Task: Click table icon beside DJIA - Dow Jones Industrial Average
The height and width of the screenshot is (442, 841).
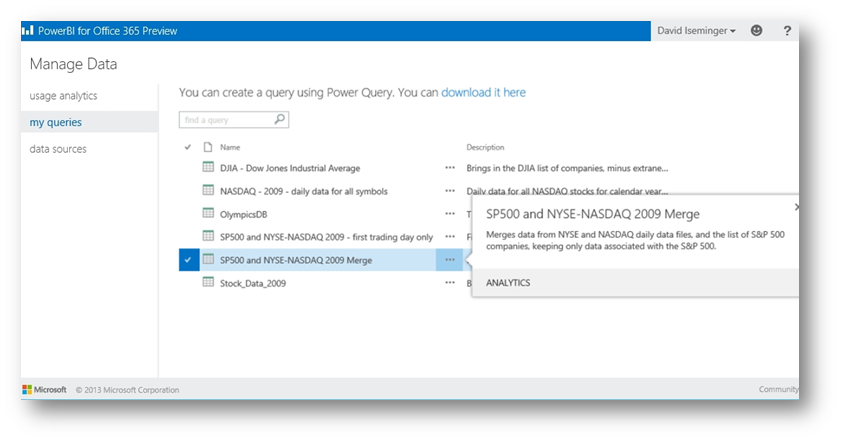Action: 208,167
